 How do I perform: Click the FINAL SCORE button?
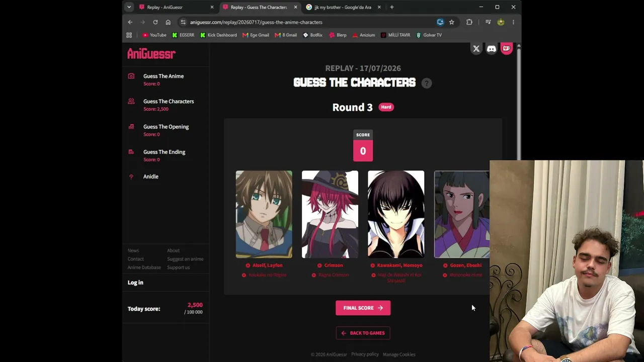tap(363, 308)
